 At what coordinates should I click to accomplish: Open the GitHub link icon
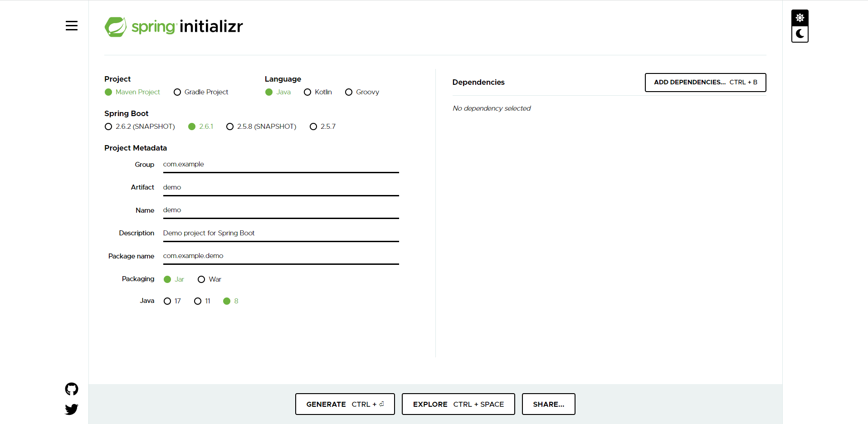(72, 389)
